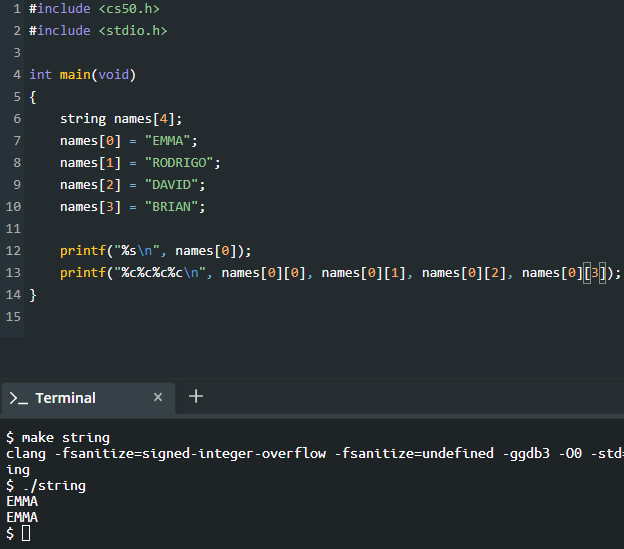Click the './string' command in terminal
The image size is (624, 549).
54,485
